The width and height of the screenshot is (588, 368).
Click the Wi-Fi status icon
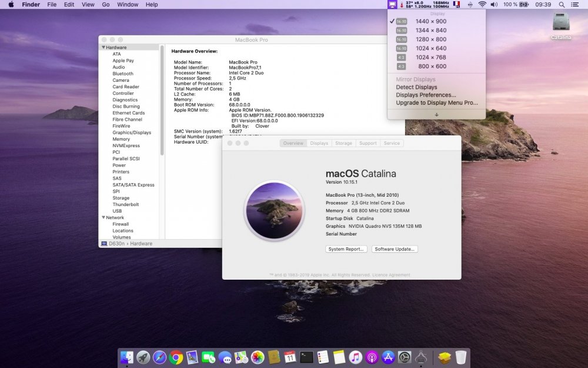point(482,5)
